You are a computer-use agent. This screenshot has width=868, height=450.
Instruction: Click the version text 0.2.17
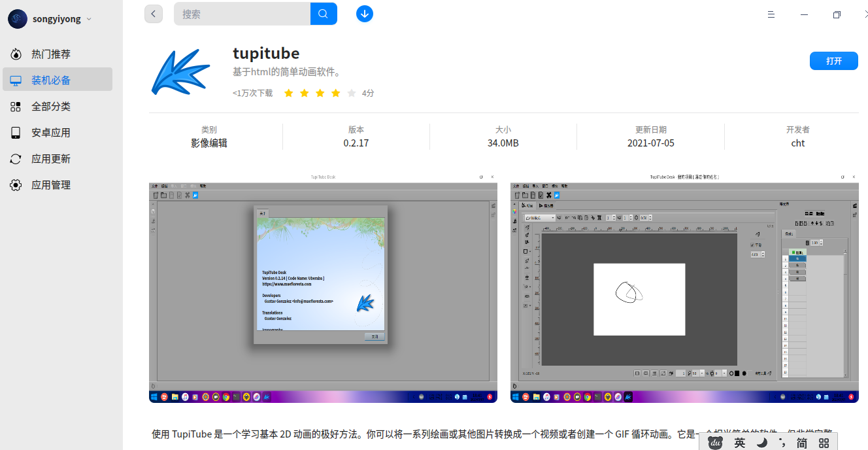pos(356,143)
